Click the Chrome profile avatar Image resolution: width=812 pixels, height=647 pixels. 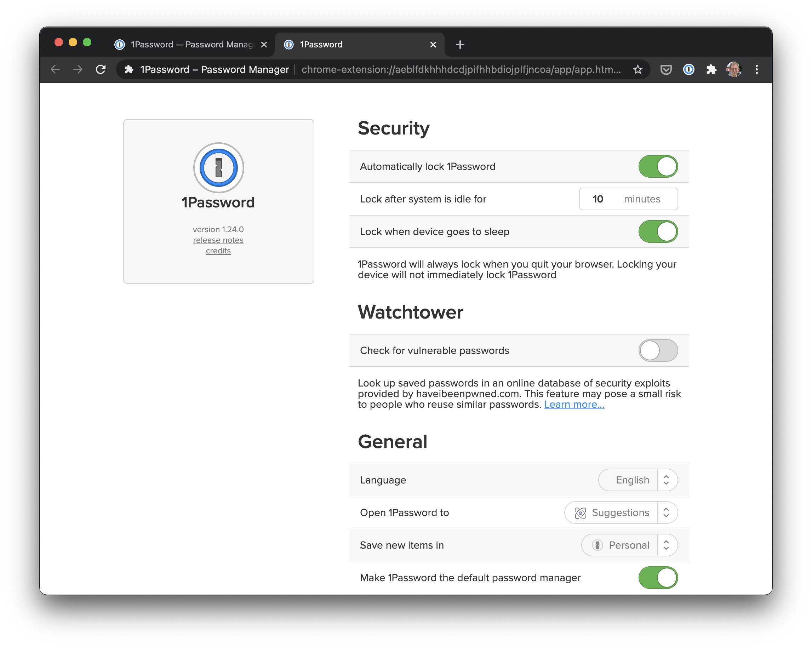pyautogui.click(x=734, y=69)
